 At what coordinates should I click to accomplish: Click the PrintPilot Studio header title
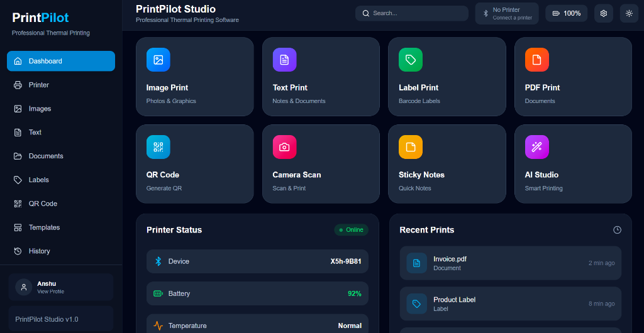(x=176, y=9)
